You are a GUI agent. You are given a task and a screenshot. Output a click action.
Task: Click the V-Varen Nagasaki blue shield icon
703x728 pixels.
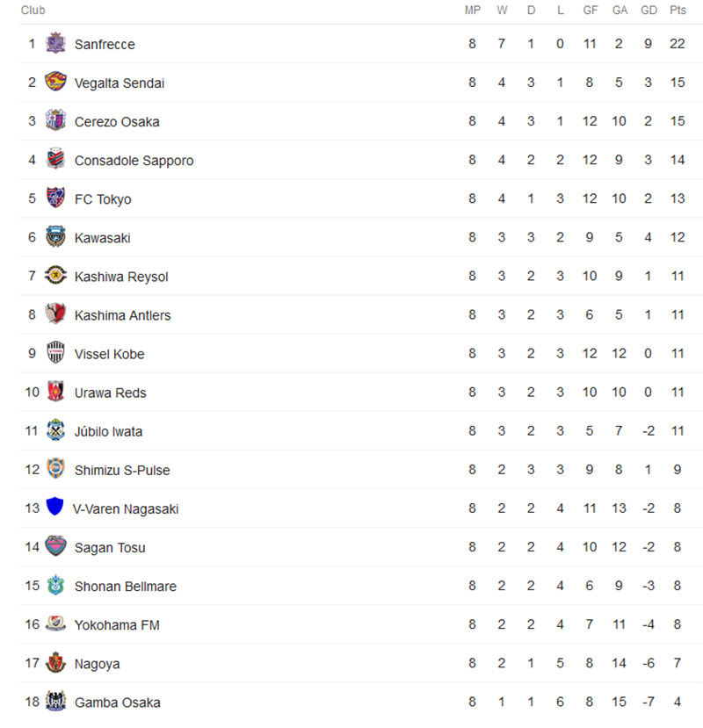click(54, 508)
